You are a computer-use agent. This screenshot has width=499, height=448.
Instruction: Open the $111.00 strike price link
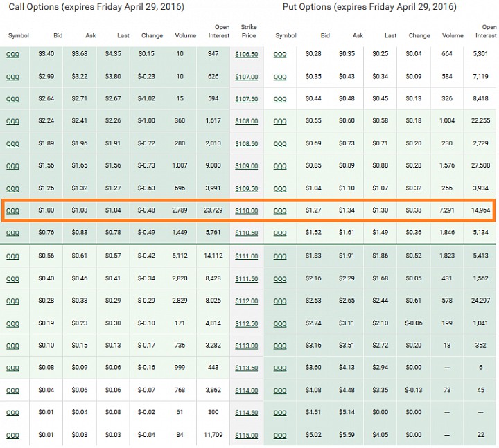coord(246,256)
